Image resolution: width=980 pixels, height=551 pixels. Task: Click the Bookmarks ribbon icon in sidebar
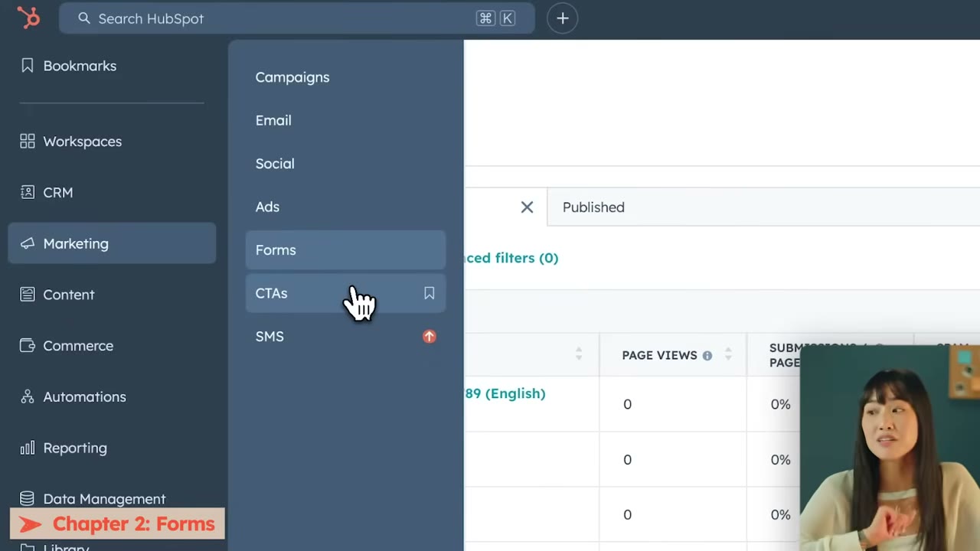[x=28, y=66]
